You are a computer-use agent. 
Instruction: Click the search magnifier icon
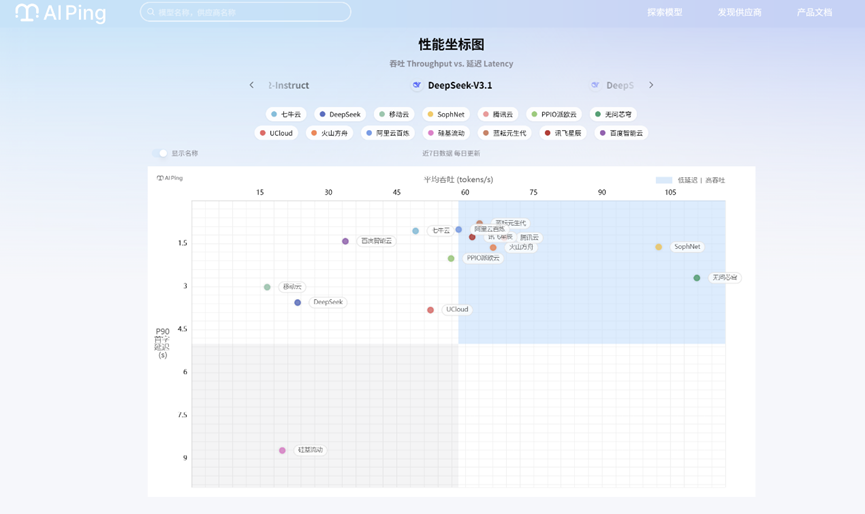[x=151, y=12]
